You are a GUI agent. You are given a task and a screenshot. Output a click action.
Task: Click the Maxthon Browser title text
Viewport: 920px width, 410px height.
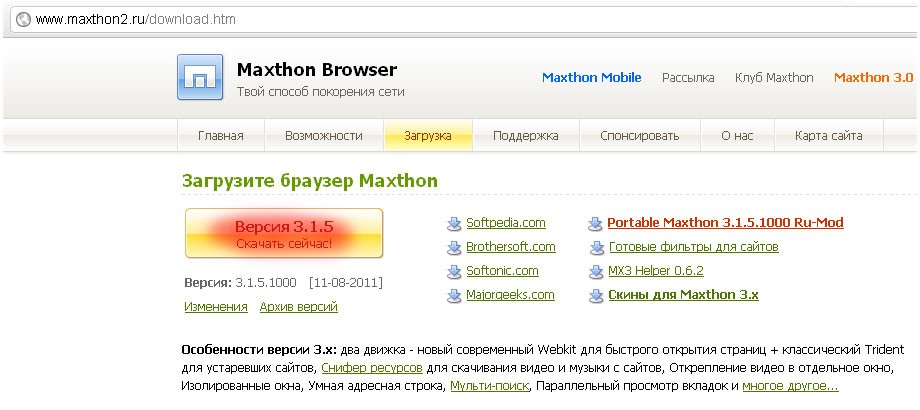(x=317, y=70)
